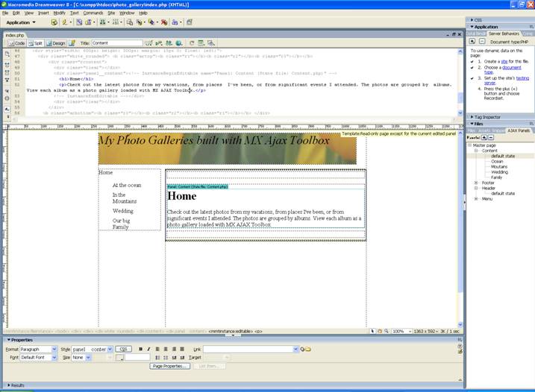Click the Page Properties button
The height and width of the screenshot is (392, 535).
(169, 366)
